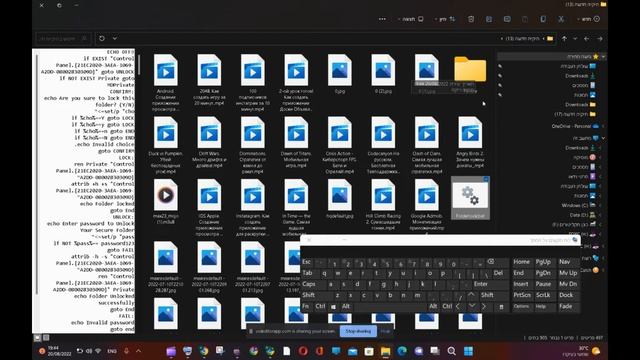Click Options key on on-screen keyboard
Image resolution: width=640 pixels, height=360 pixels.
point(522,306)
